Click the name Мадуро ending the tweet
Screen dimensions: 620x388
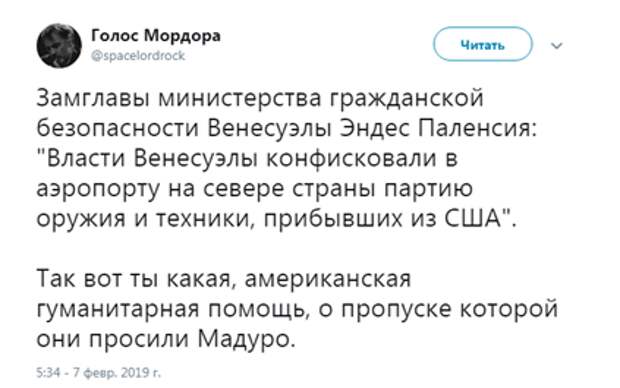[245, 339]
